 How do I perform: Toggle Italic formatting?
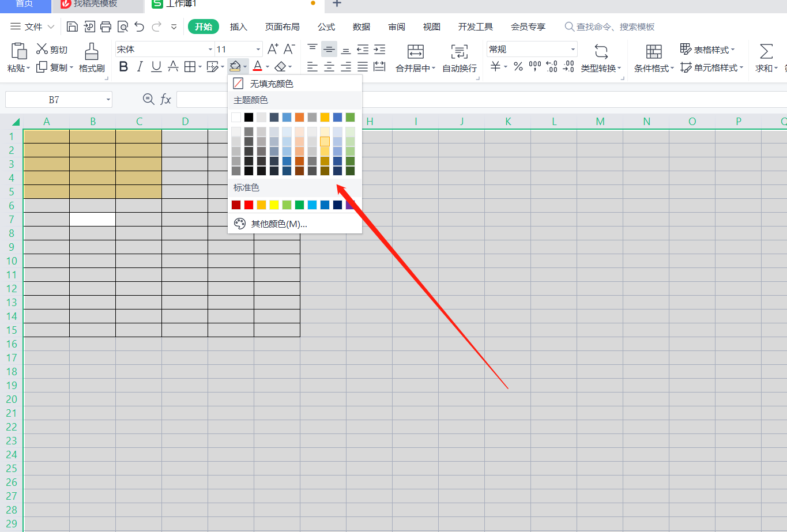(x=140, y=67)
